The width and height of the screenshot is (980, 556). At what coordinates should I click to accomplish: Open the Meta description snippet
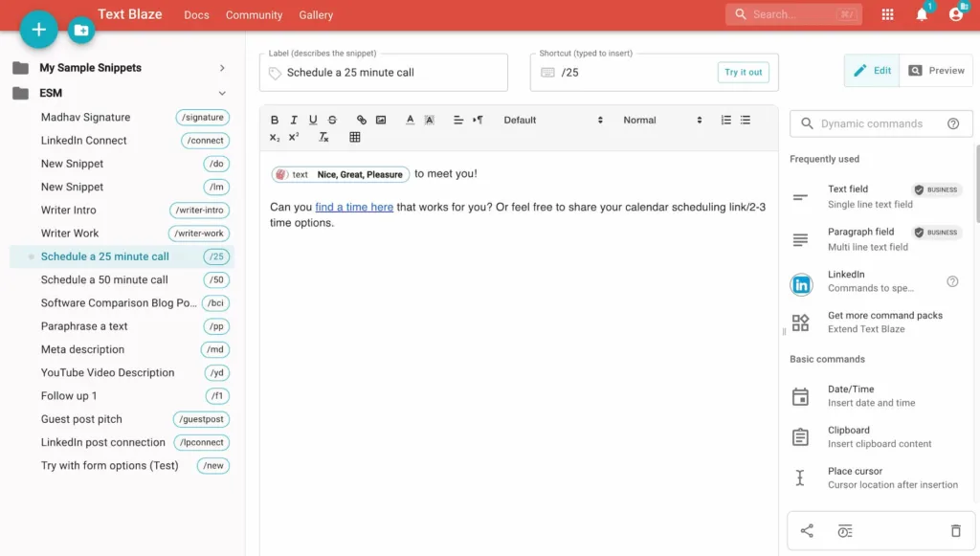coord(122,350)
